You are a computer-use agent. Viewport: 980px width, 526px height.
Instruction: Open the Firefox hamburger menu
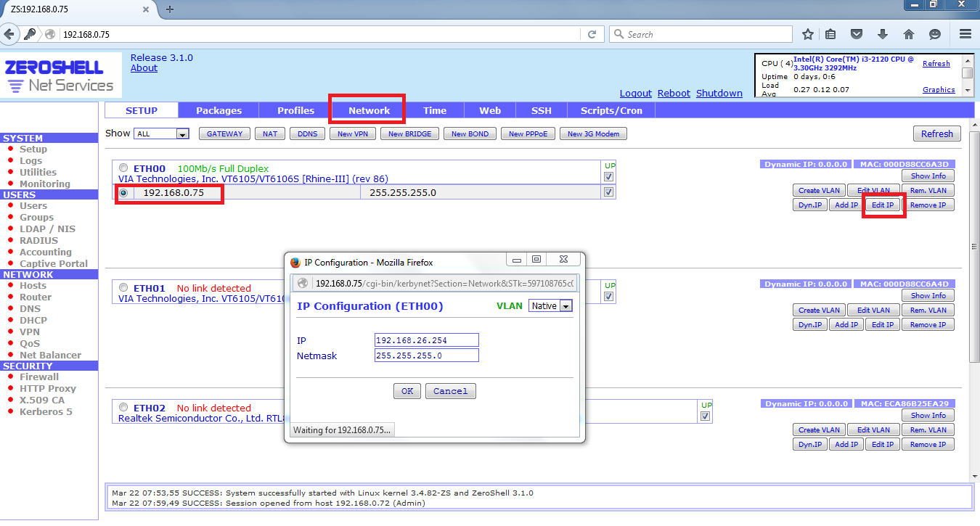(965, 34)
